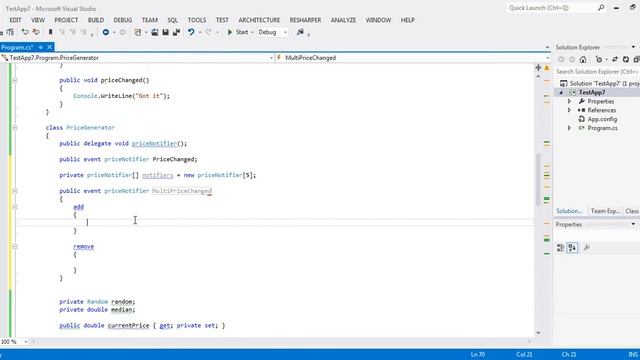Switch to the Team Explorer tab
Viewport: 640px width, 360px height.
tap(605, 211)
